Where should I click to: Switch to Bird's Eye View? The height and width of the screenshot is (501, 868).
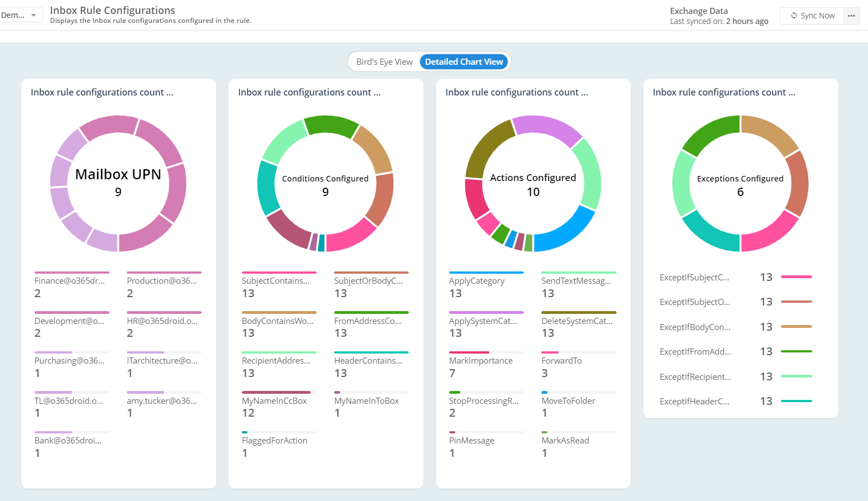click(384, 62)
